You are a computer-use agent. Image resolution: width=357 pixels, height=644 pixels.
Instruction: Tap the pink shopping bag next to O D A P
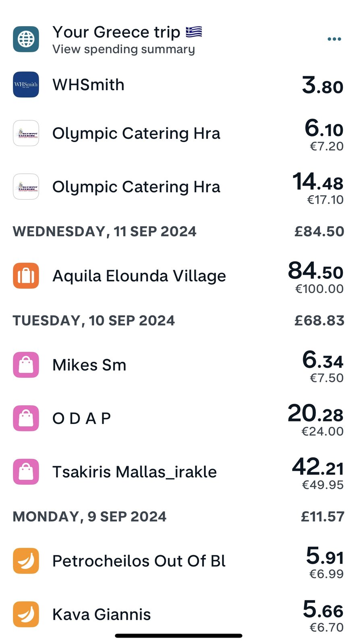[x=26, y=418]
